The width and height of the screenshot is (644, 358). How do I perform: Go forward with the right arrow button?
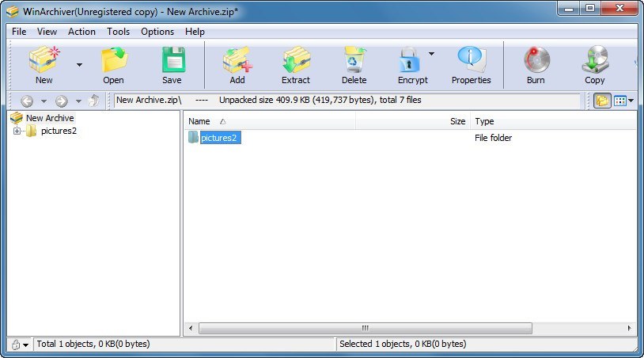pyautogui.click(x=62, y=101)
